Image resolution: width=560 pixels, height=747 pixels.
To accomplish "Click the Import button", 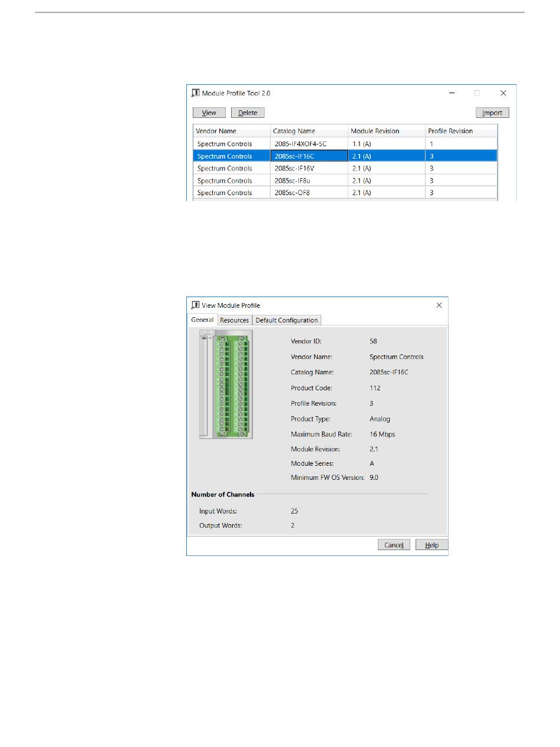I will 492,113.
